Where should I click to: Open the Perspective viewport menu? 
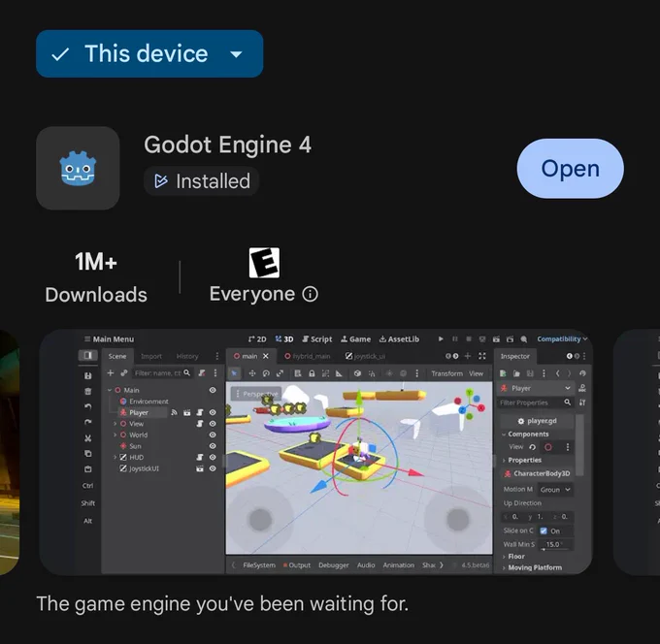coord(256,394)
